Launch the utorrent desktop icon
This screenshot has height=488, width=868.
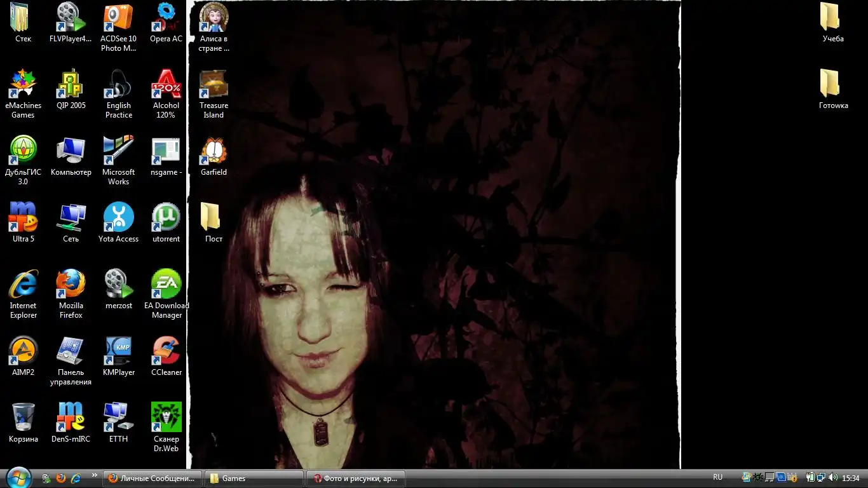click(166, 218)
